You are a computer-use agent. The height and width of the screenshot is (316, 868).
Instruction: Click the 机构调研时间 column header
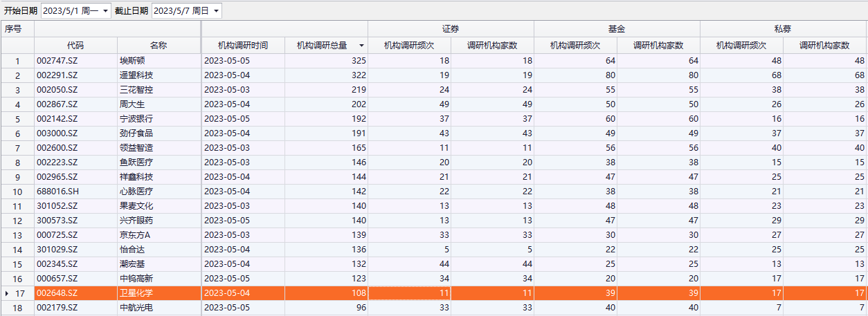pyautogui.click(x=242, y=46)
